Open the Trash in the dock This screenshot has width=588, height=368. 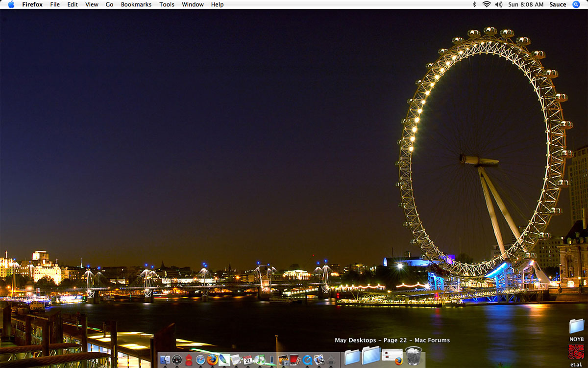pyautogui.click(x=414, y=357)
